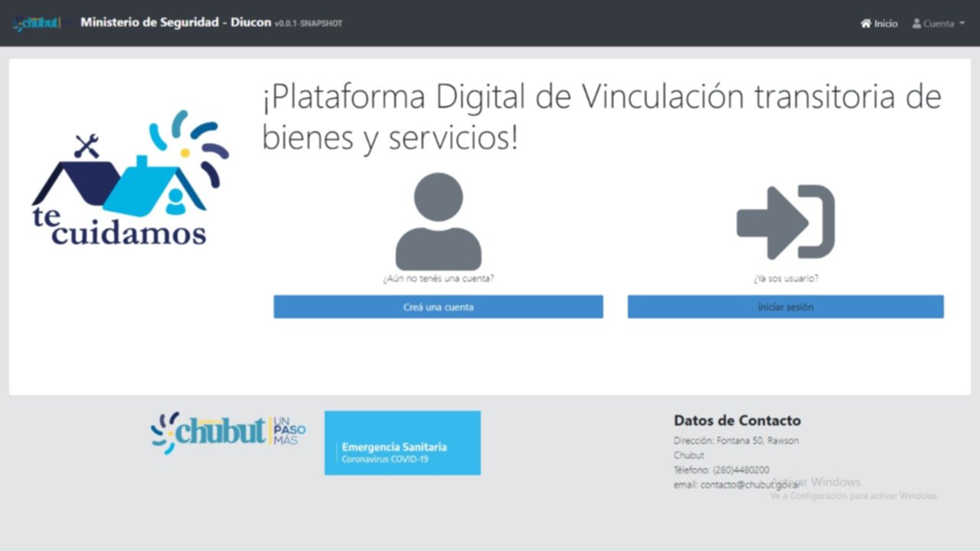
Task: Click the large sign-in arrow icon
Action: coord(786,222)
